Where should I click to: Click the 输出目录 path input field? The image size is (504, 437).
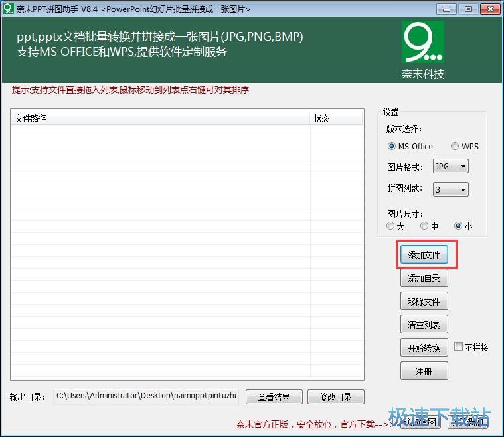(146, 396)
